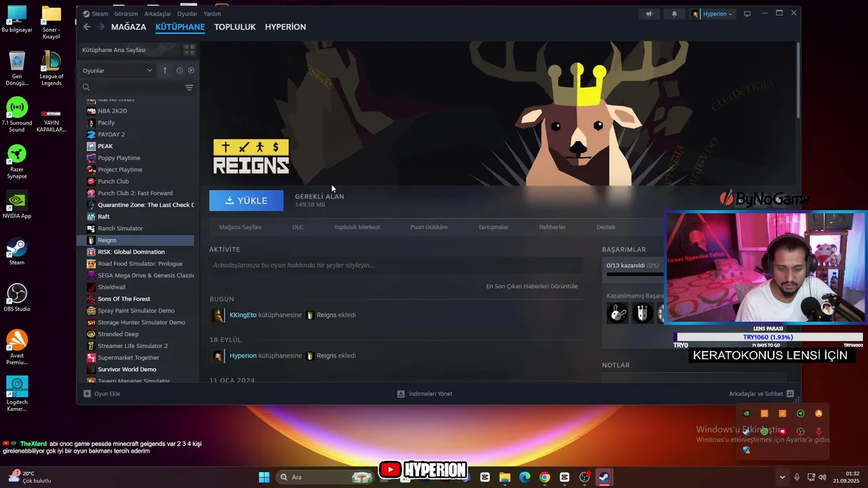Install Reigns with the YÜKLE button

246,201
